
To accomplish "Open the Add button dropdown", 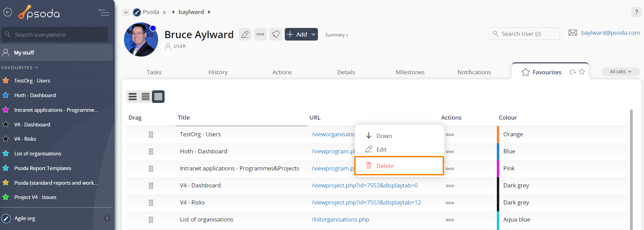I will [x=313, y=34].
